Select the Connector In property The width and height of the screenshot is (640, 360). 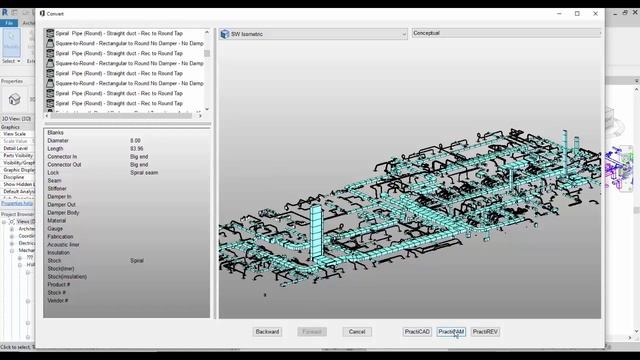(x=127, y=157)
